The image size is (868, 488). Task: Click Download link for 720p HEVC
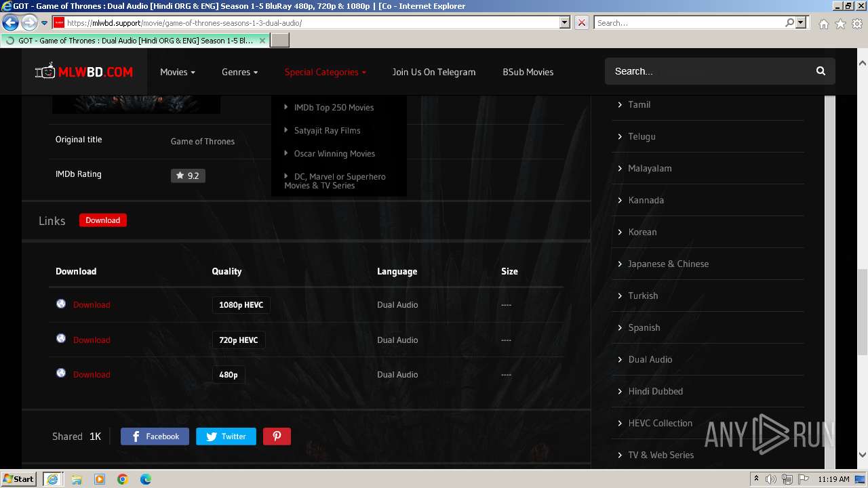click(92, 340)
